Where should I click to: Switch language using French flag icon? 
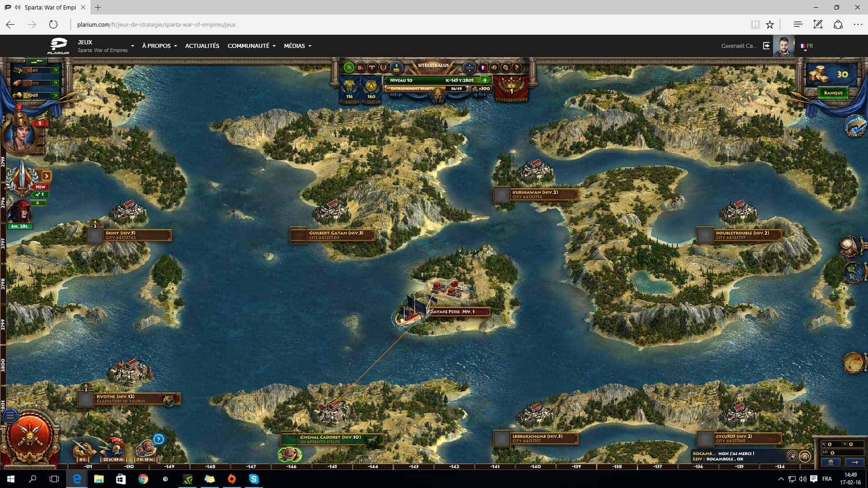(482, 68)
